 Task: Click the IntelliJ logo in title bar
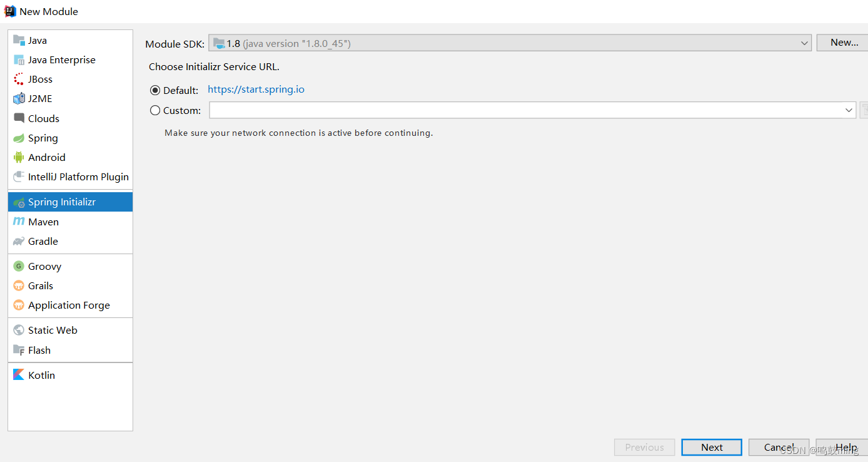coord(10,11)
